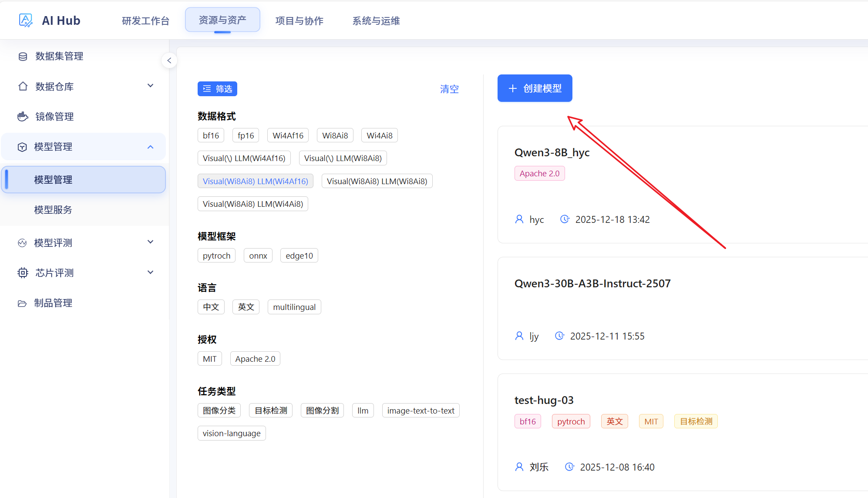Viewport: 868px width, 498px height.
Task: Toggle the Wi8Ai8 format filter
Action: (x=335, y=135)
